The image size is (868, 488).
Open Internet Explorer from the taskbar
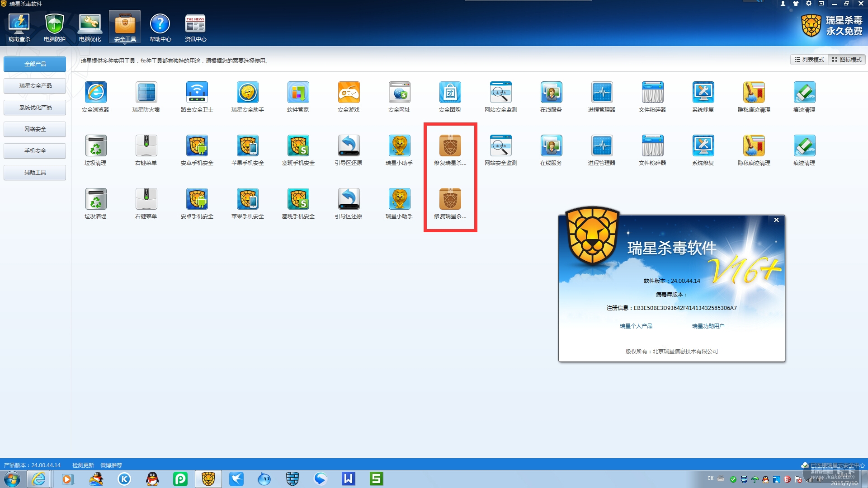tap(39, 479)
